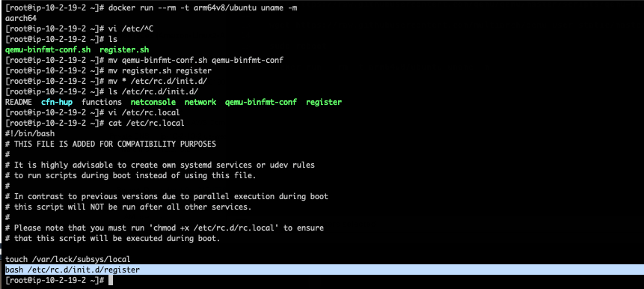The image size is (644, 289).
Task: Click the green 'qemu-binfmt-conf.sh' file name
Action: tap(48, 49)
